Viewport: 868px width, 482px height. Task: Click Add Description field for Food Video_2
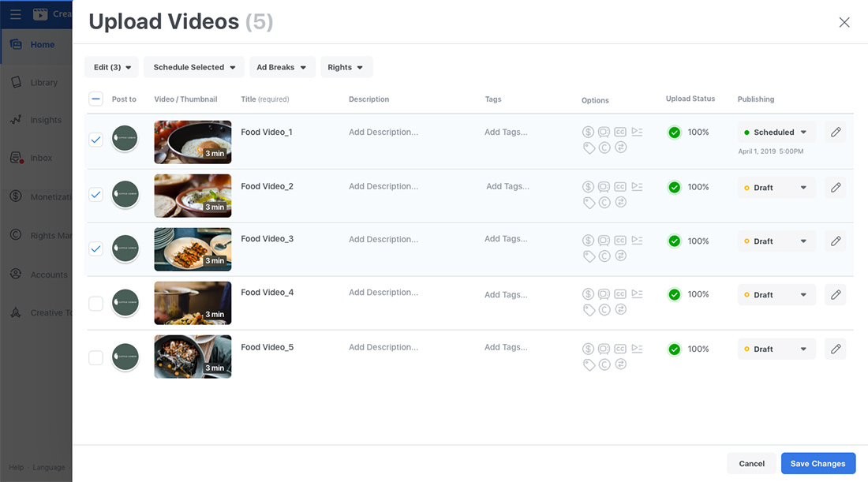point(383,187)
